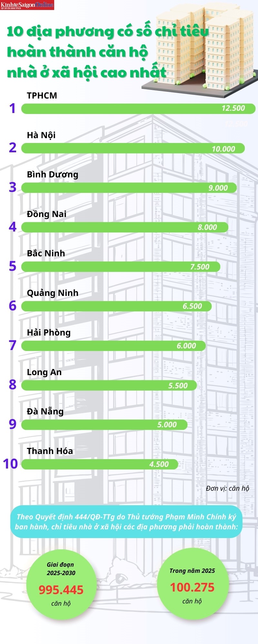Click the KinhteSaigon Online logo
Image resolution: width=258 pixels, height=644 pixels.
click(27, 5)
